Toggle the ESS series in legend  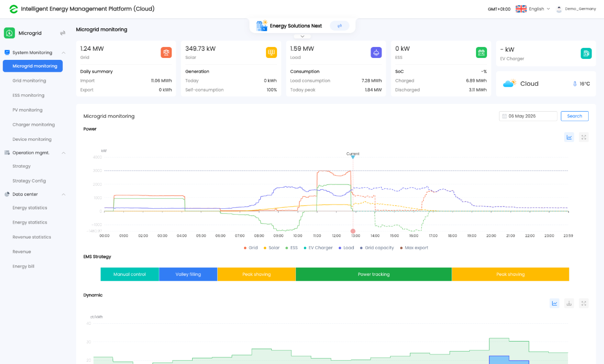[291, 248]
